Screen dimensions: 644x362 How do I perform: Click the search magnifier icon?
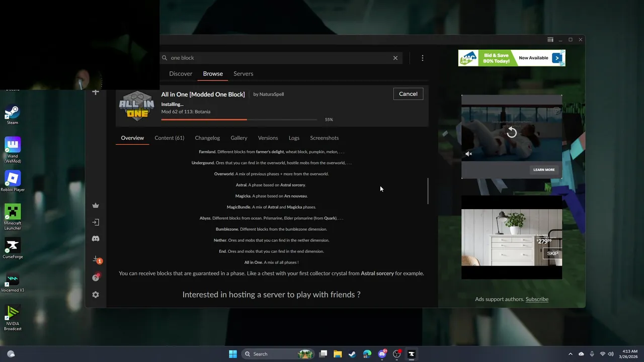(165, 58)
